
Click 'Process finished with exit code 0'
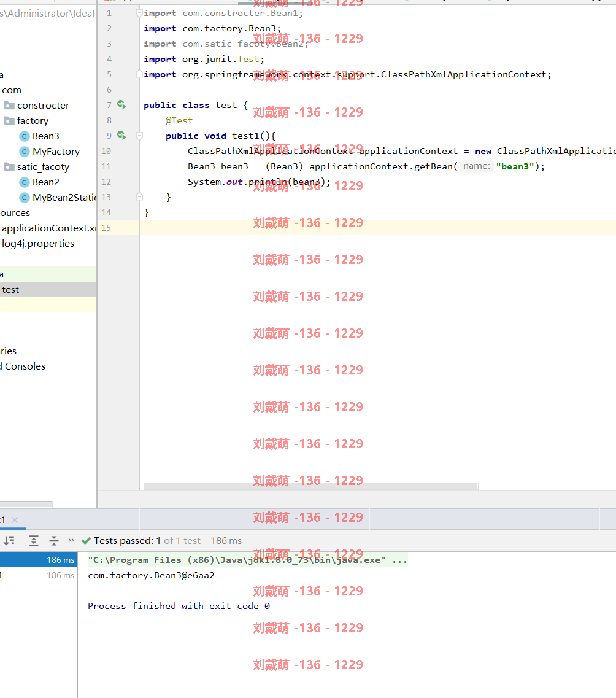179,607
